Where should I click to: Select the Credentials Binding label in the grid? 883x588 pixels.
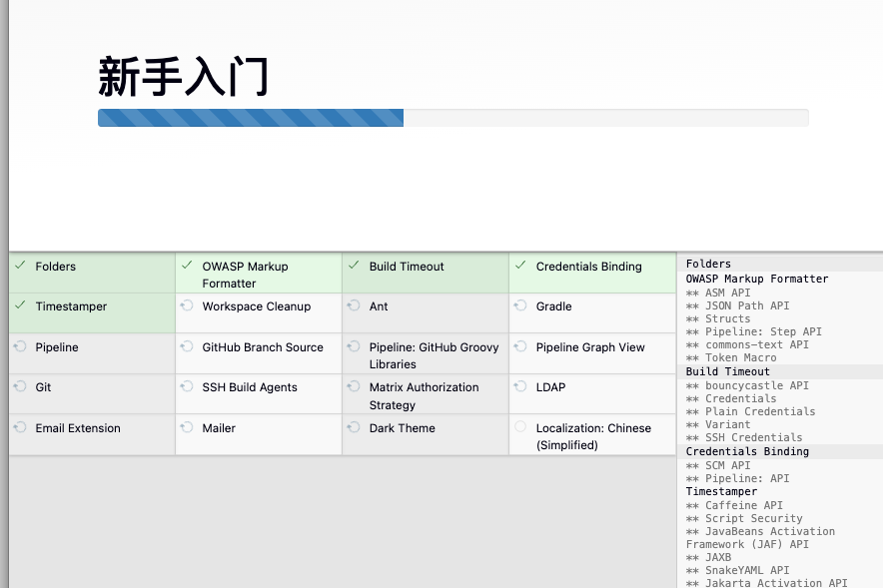pos(589,267)
